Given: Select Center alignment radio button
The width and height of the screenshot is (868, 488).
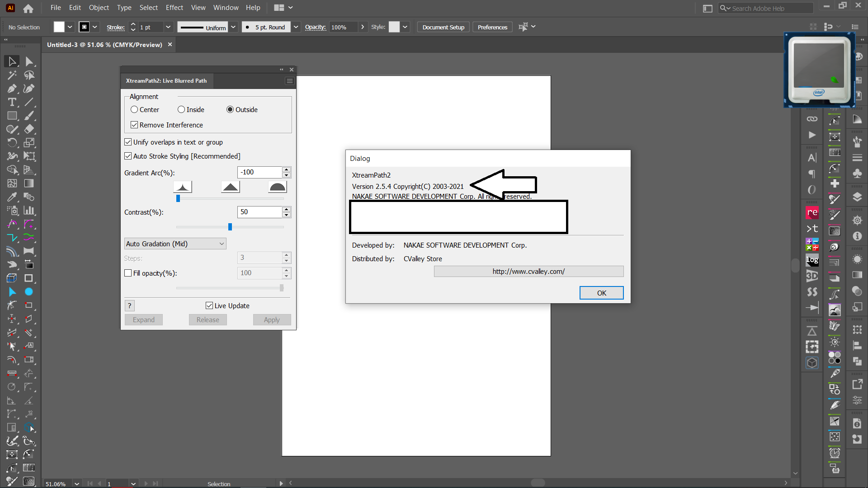Looking at the screenshot, I should click(x=134, y=110).
